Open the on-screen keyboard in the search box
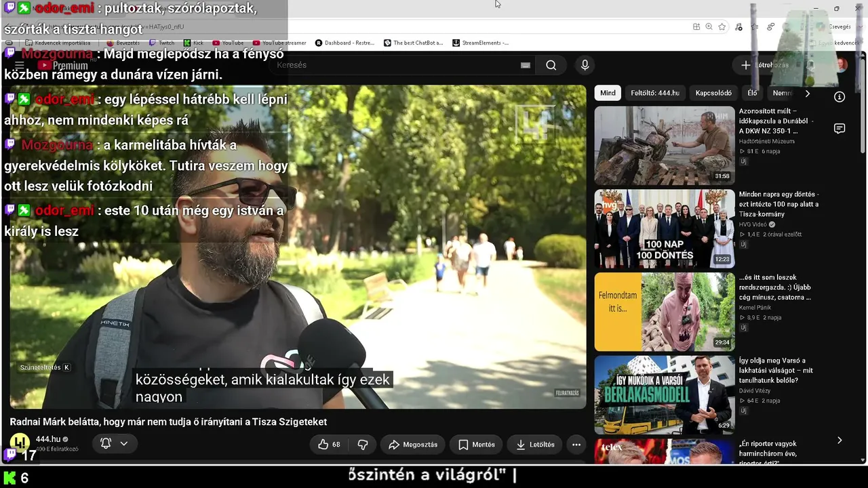Screen dimensions: 868x488 (x=525, y=65)
